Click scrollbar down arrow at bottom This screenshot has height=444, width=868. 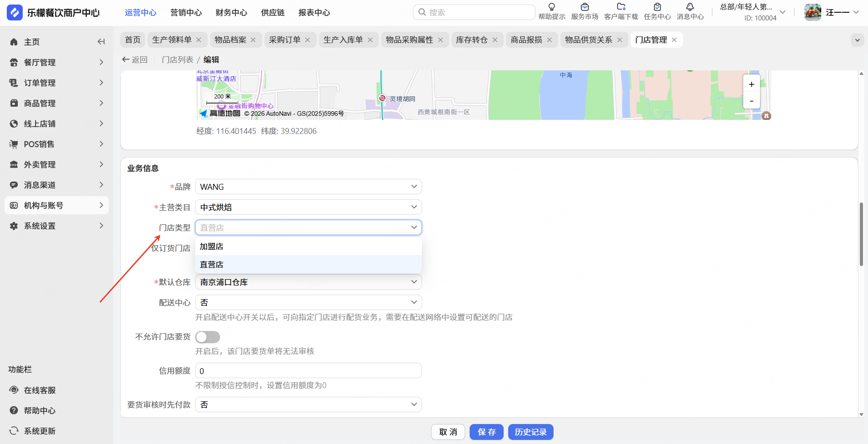861,414
